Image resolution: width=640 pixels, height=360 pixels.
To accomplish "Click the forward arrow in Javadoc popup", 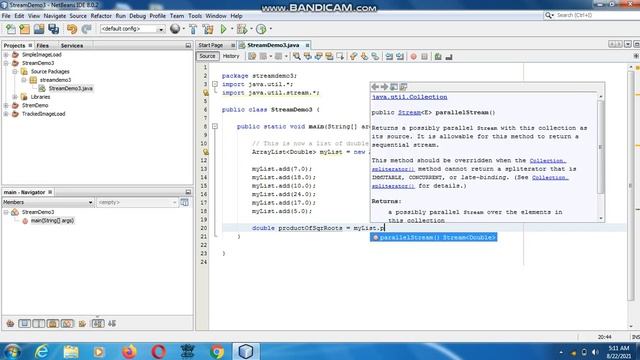I will point(384,87).
